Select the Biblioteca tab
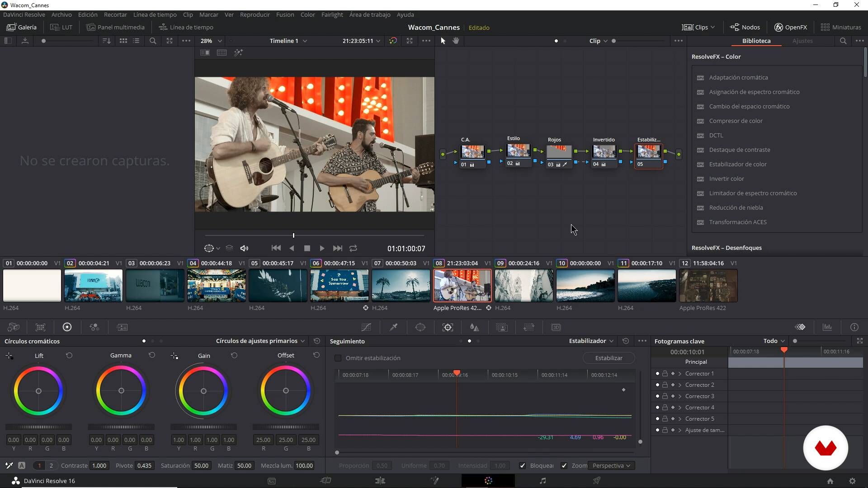The width and height of the screenshot is (868, 488). [x=756, y=41]
